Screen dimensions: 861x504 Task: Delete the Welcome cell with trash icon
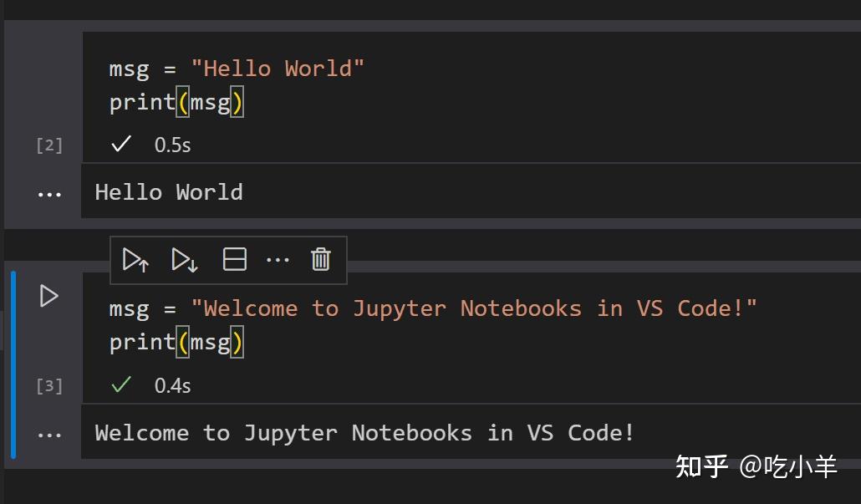(320, 259)
